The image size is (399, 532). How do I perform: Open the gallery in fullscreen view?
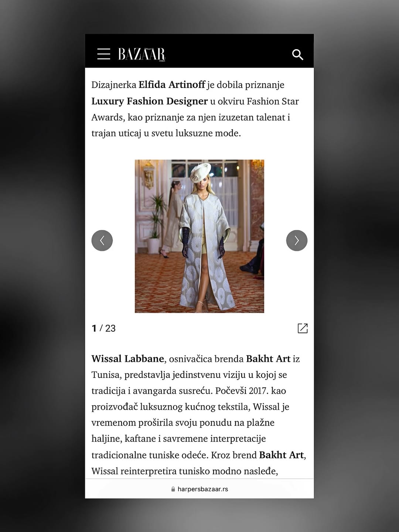[303, 328]
